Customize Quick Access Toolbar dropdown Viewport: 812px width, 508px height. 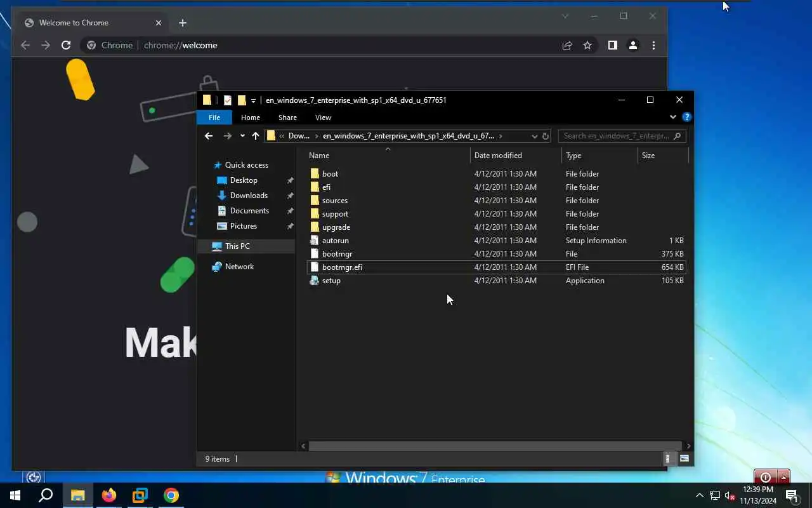(253, 100)
